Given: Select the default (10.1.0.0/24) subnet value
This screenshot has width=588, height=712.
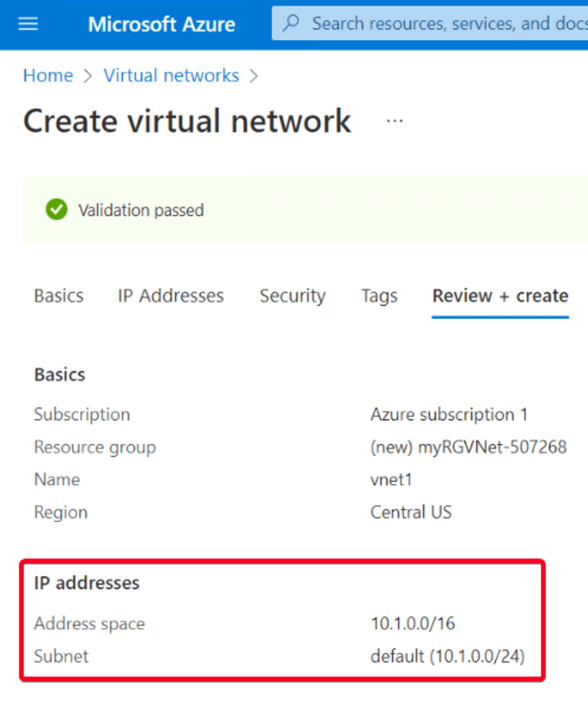Looking at the screenshot, I should point(448,656).
